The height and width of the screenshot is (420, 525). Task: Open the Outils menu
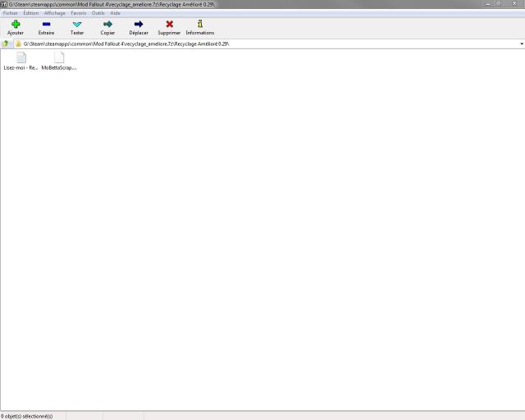pos(98,13)
